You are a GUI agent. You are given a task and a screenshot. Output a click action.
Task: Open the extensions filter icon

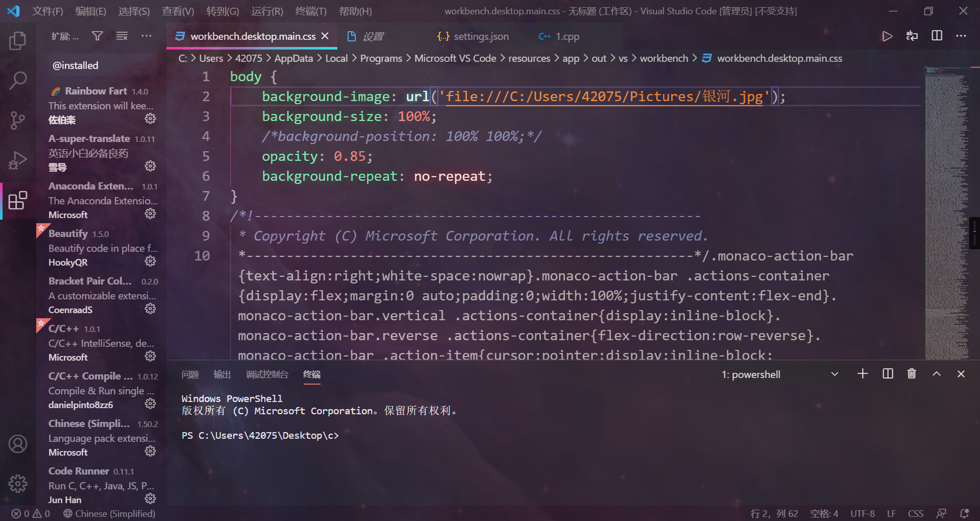[x=97, y=36]
